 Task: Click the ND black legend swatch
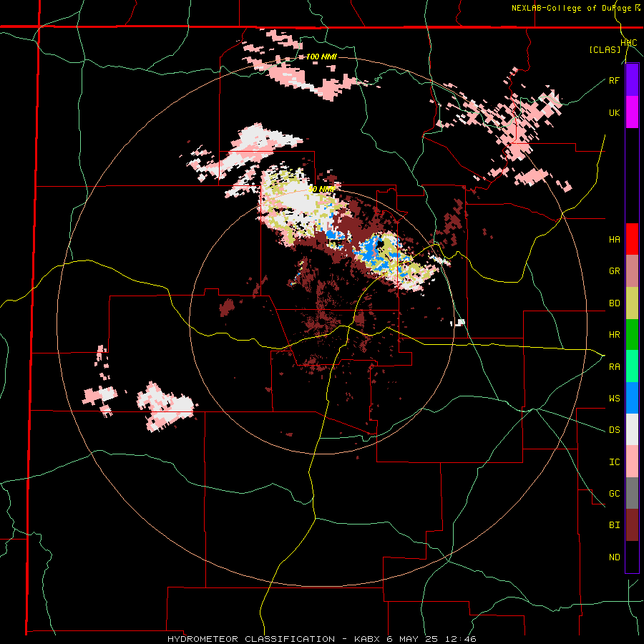[632, 557]
